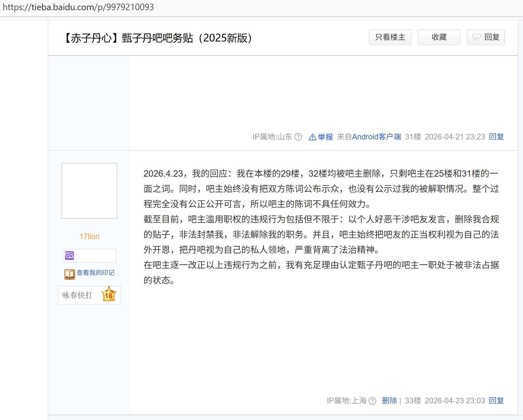Open the 17lion username profile link
This screenshot has width=523, height=420.
click(x=89, y=237)
